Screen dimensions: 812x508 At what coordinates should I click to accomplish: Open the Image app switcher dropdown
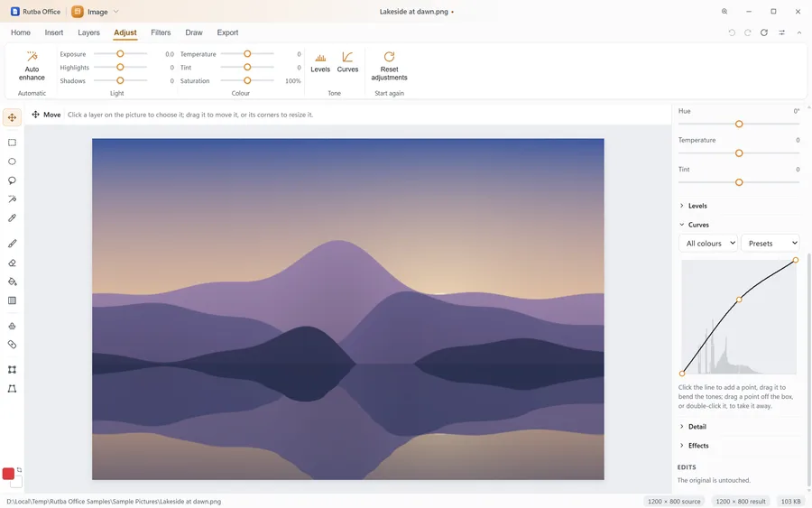tap(96, 12)
